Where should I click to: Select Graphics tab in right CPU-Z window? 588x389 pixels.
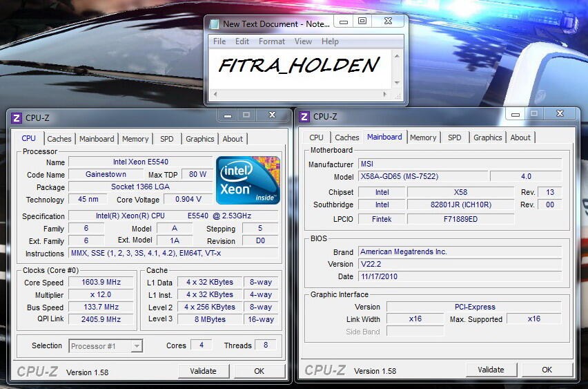tap(487, 137)
